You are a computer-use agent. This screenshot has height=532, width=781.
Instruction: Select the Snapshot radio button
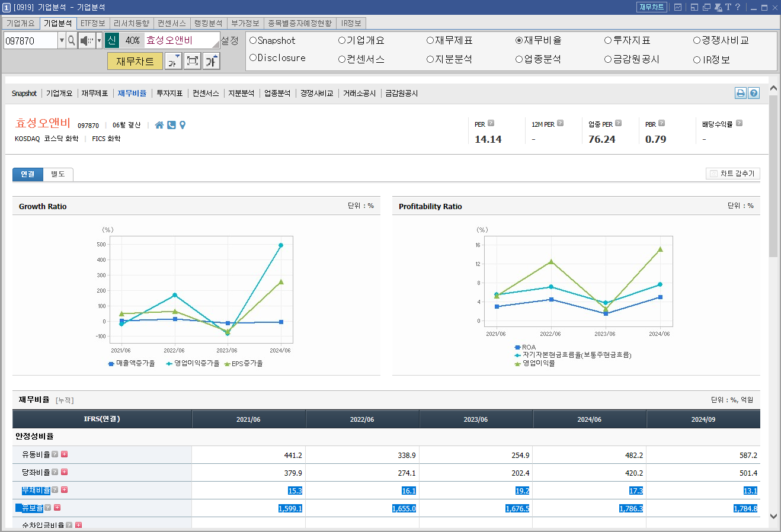click(x=253, y=40)
